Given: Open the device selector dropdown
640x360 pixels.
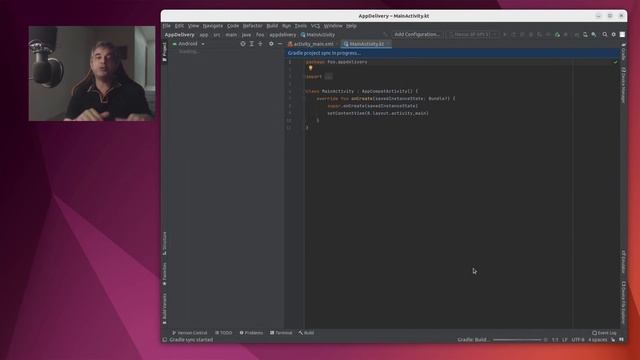Looking at the screenshot, I should click(x=473, y=34).
